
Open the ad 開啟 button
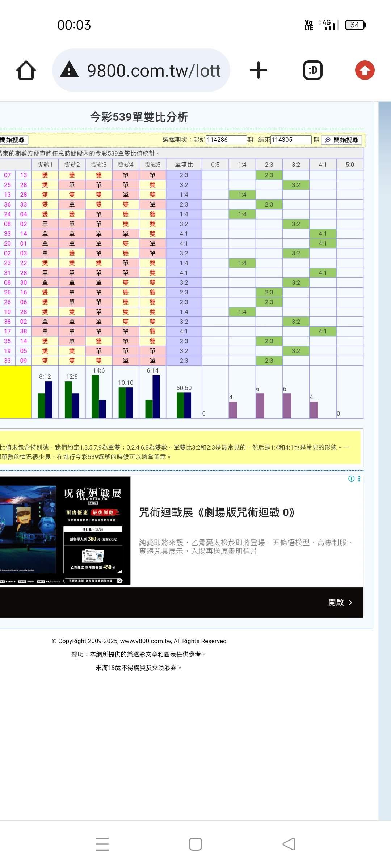click(x=340, y=602)
